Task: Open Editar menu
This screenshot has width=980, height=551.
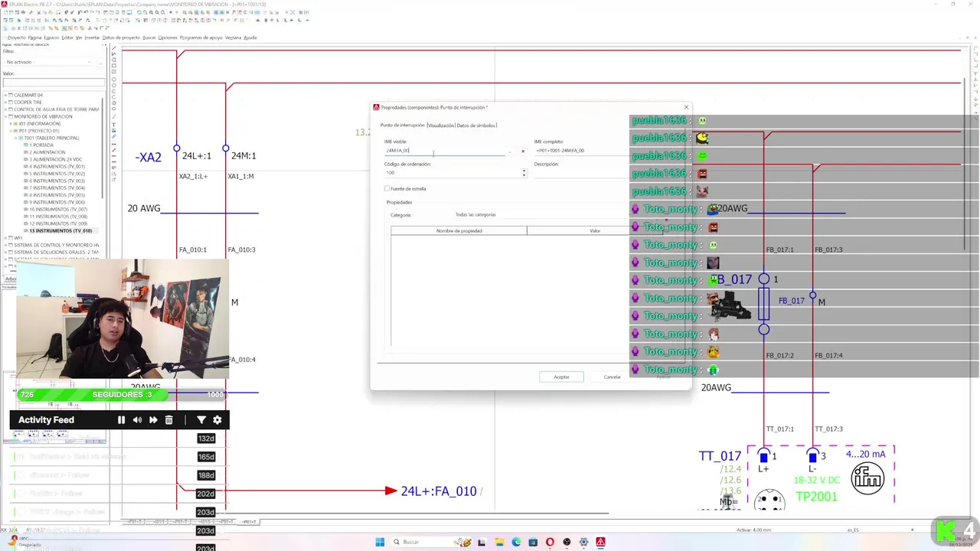Action: (x=67, y=37)
